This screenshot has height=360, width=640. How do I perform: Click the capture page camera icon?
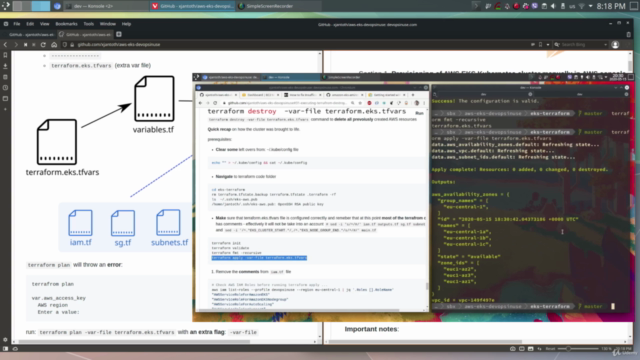513,349
